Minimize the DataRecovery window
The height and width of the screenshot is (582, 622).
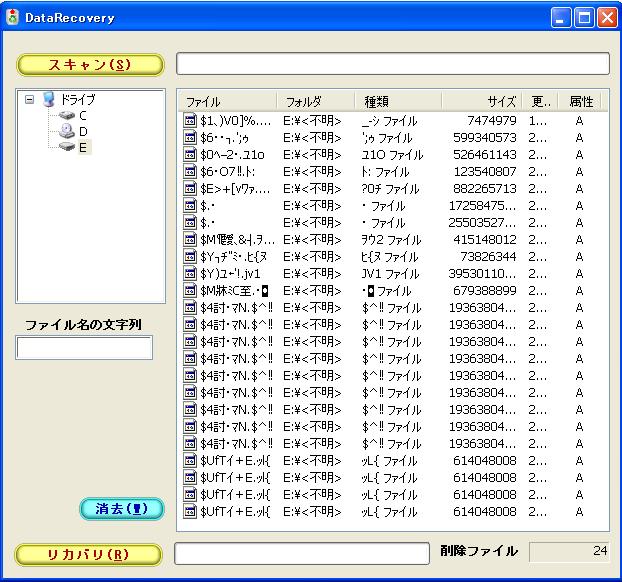tap(561, 18)
